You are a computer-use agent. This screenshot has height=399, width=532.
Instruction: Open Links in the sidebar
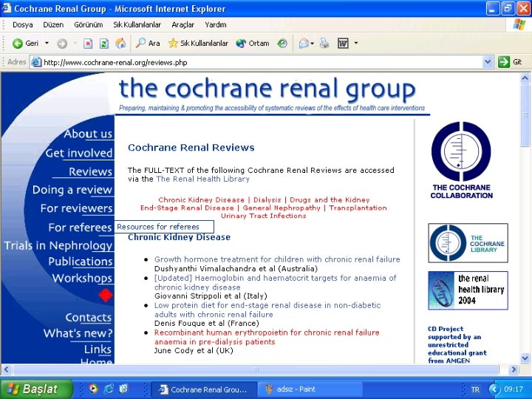pos(98,349)
